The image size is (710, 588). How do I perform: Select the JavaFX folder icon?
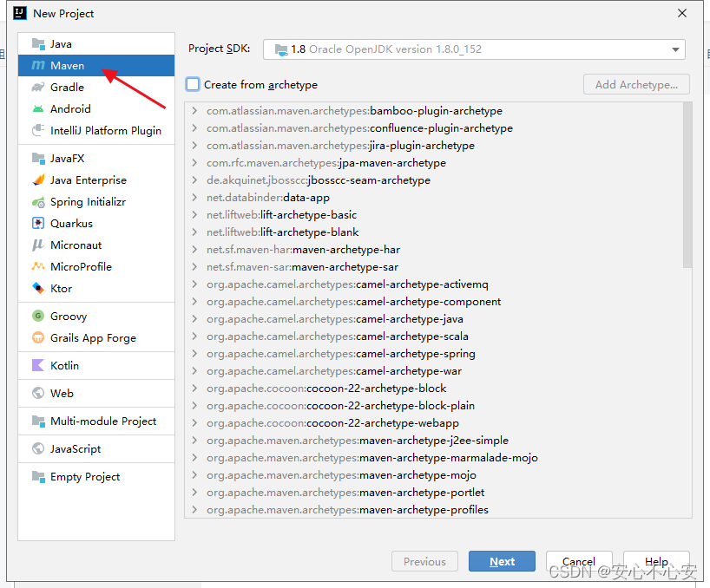pos(38,159)
